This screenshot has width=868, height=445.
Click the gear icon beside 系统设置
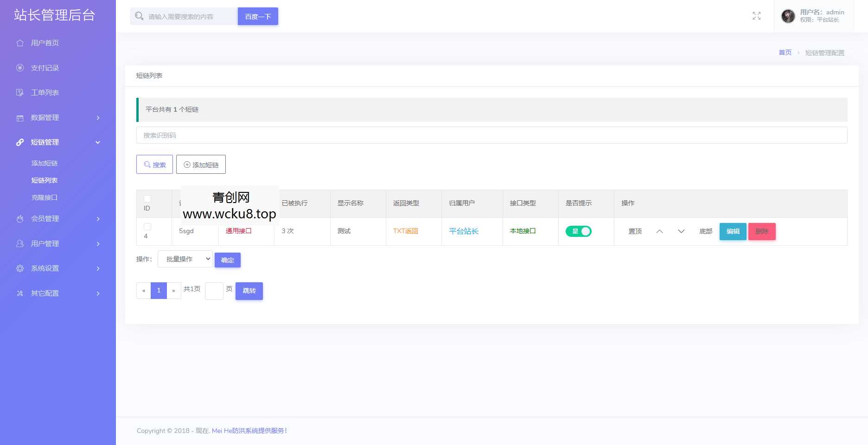20,268
